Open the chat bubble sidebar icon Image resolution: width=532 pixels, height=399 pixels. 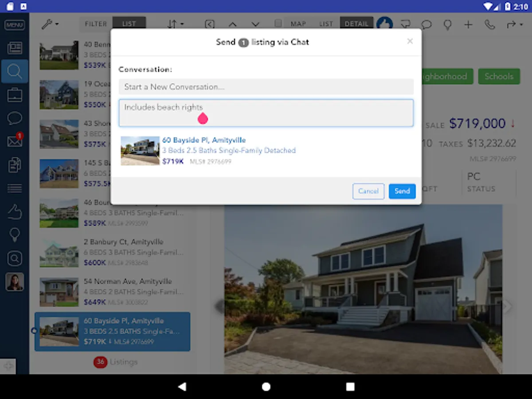[15, 118]
